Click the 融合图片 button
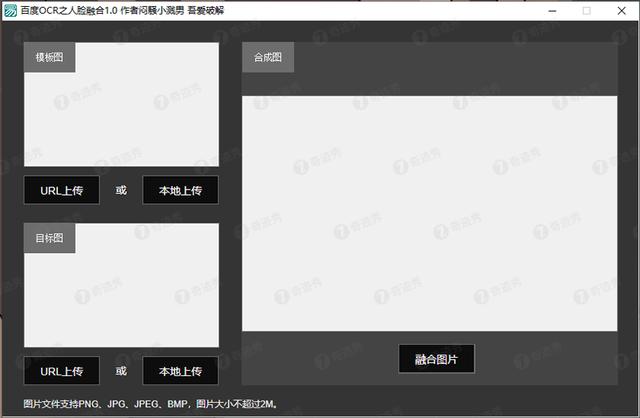Image resolution: width=640 pixels, height=418 pixels. [436, 359]
